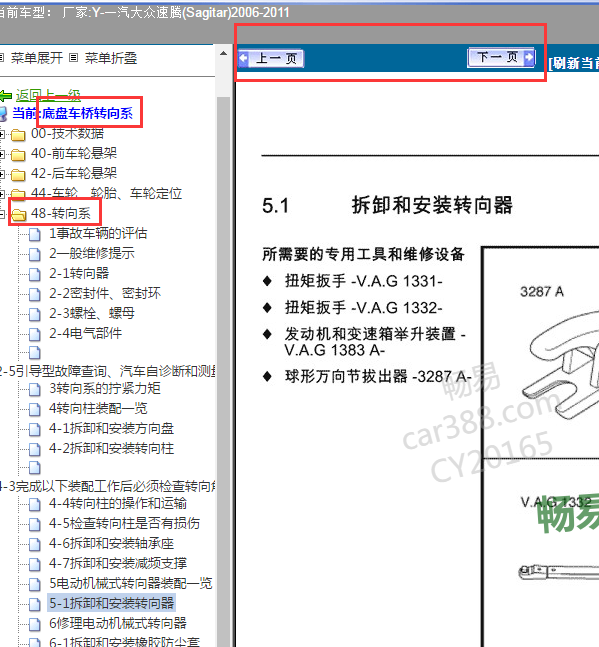The height and width of the screenshot is (647, 599).
Task: Open document 3转向系的拧紧力矩
Action: [105, 388]
